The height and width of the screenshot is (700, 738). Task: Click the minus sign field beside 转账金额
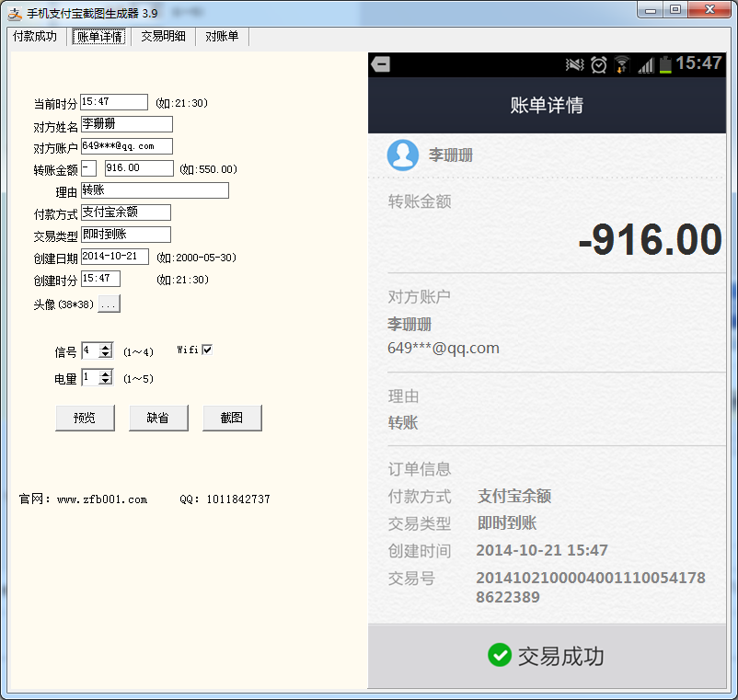click(x=89, y=168)
